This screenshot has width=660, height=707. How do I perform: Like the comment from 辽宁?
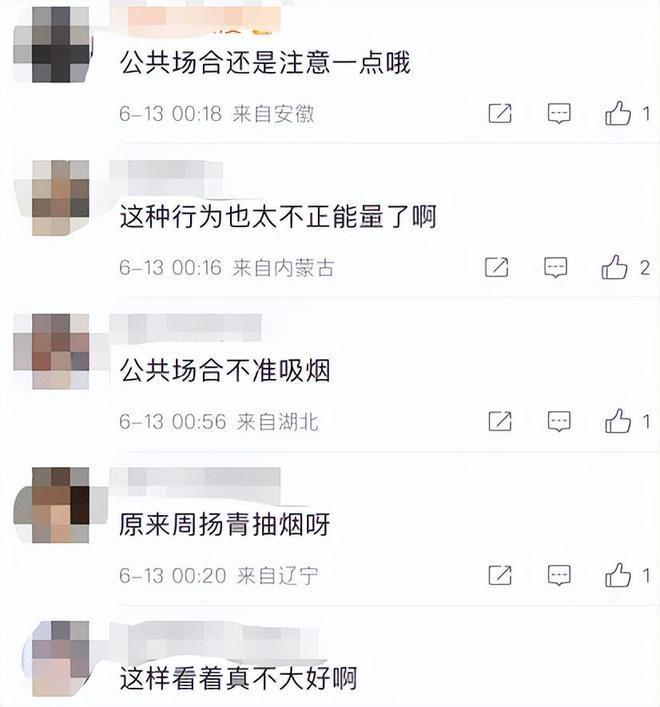(x=618, y=575)
